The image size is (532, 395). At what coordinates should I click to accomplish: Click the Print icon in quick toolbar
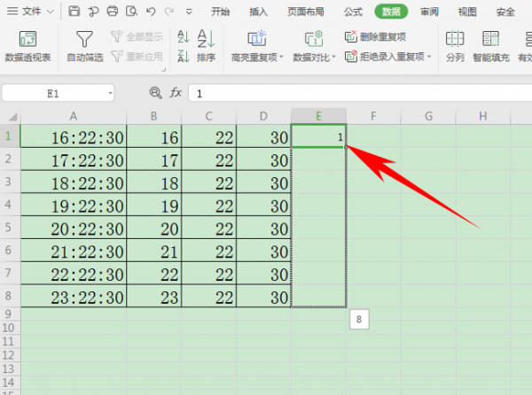(113, 12)
